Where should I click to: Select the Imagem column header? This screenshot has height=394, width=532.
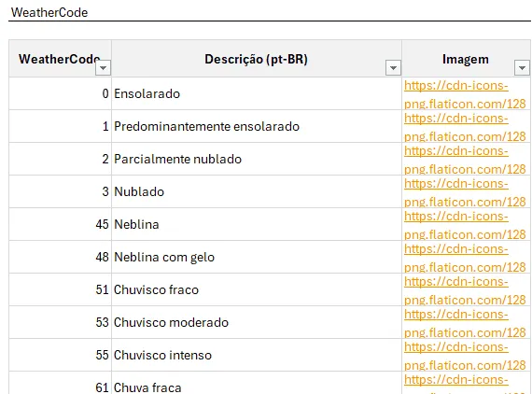coord(466,59)
